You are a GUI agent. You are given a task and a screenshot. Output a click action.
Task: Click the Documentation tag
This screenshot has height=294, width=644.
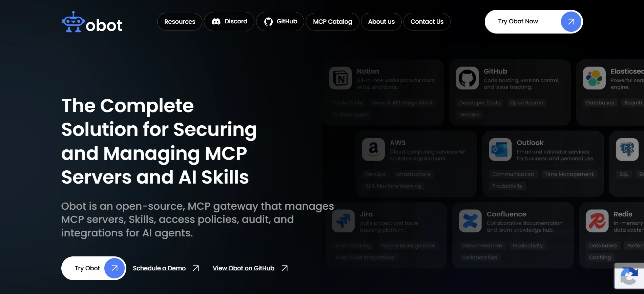pos(482,246)
